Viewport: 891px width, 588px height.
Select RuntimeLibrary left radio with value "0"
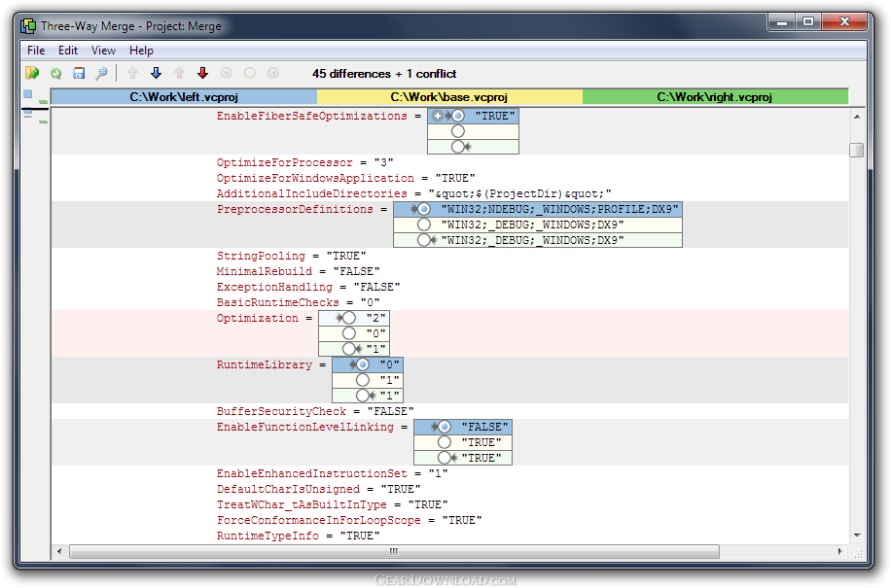363,364
